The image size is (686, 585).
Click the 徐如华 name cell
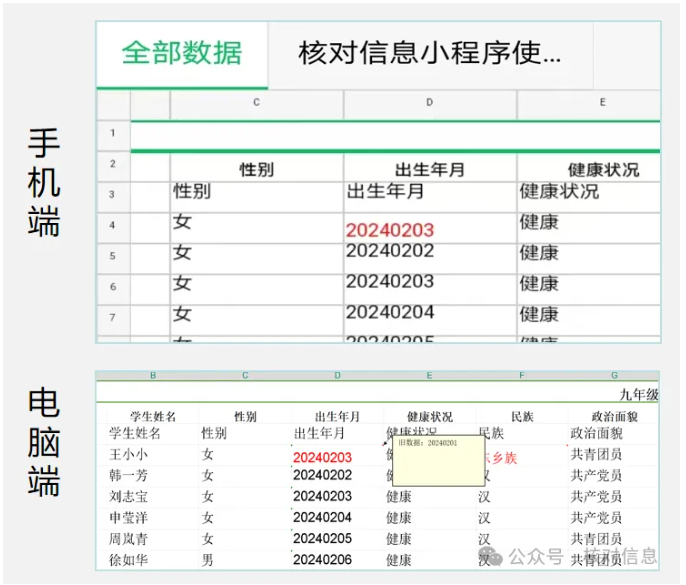click(153, 560)
